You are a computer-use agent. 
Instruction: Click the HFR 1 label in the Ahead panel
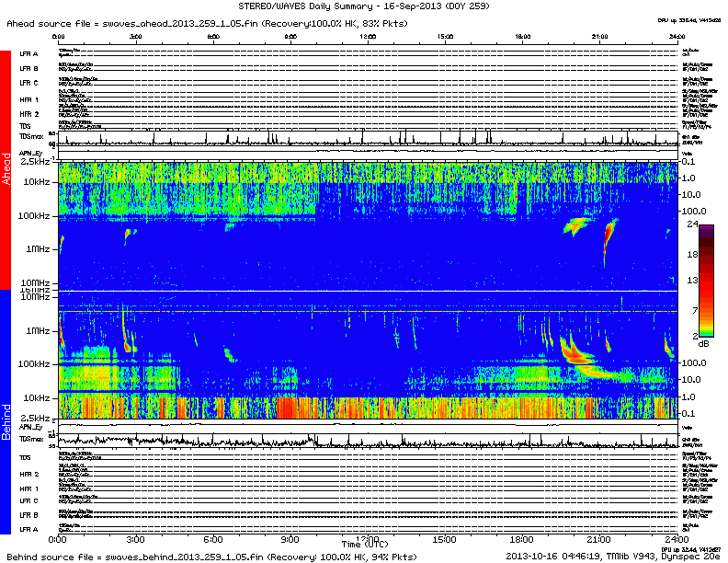point(29,99)
